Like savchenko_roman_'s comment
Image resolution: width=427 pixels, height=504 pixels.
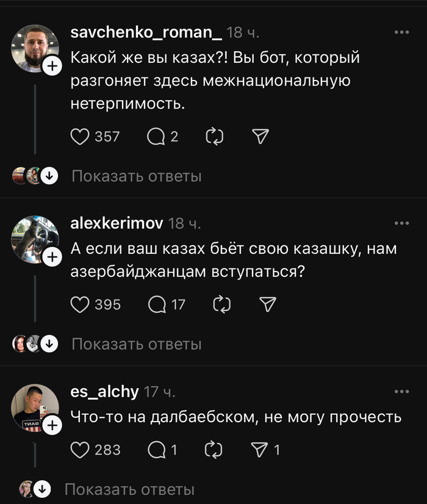point(80,136)
